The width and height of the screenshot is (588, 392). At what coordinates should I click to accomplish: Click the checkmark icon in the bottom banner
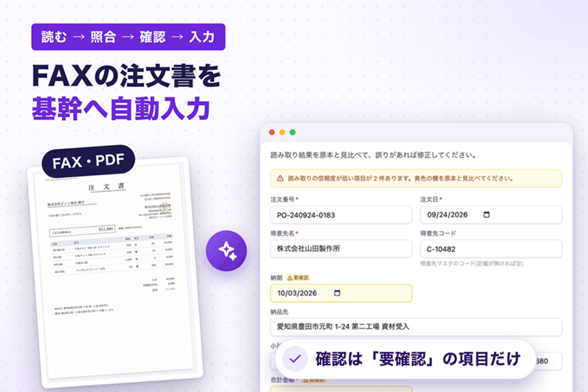click(x=295, y=359)
